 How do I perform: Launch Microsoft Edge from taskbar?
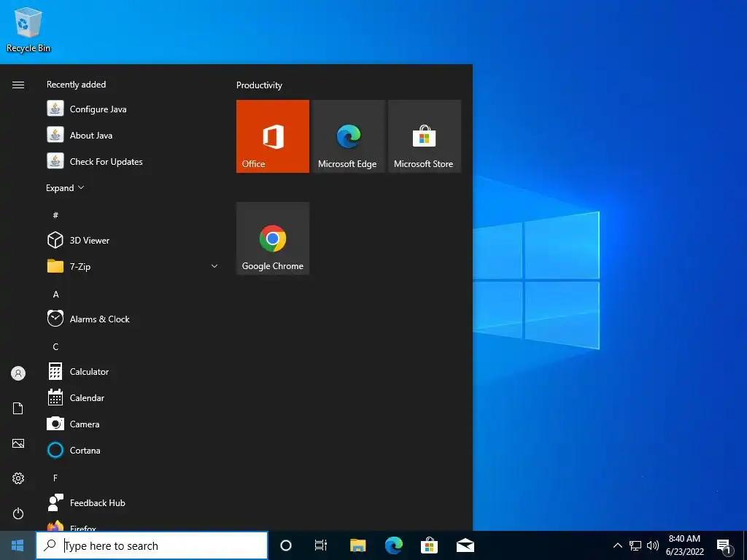(393, 545)
